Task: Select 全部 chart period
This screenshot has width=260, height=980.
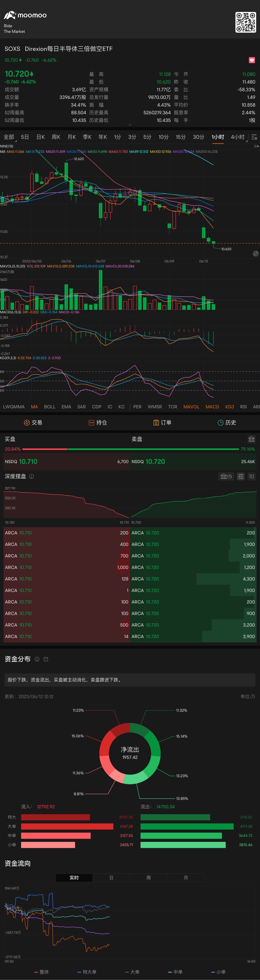Action: tap(9, 137)
